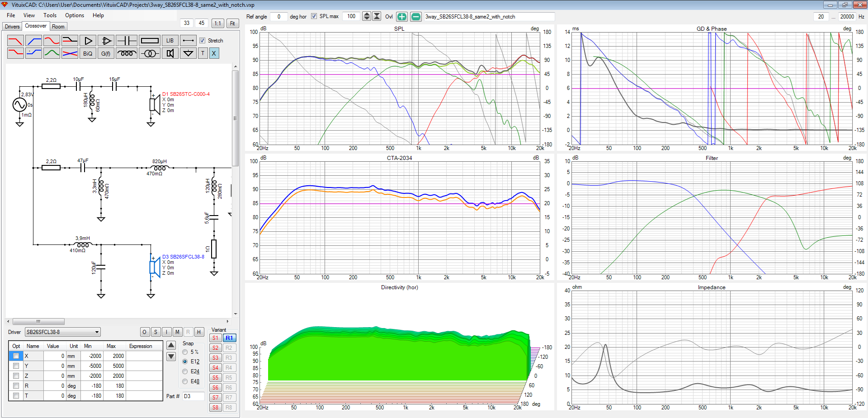Click the M button above parameter table
868x418 pixels.
coord(177,332)
